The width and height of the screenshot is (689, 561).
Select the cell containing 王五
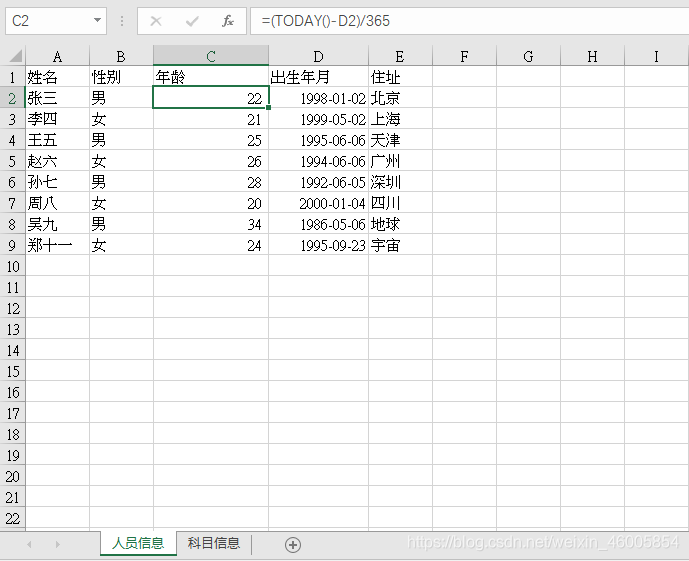click(x=58, y=140)
